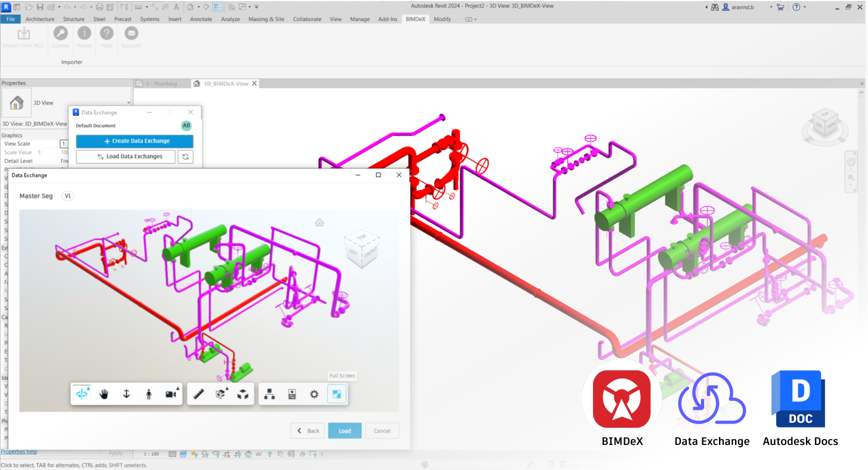Click the AB user avatar in Data Exchange
The width and height of the screenshot is (868, 470).
pos(187,126)
